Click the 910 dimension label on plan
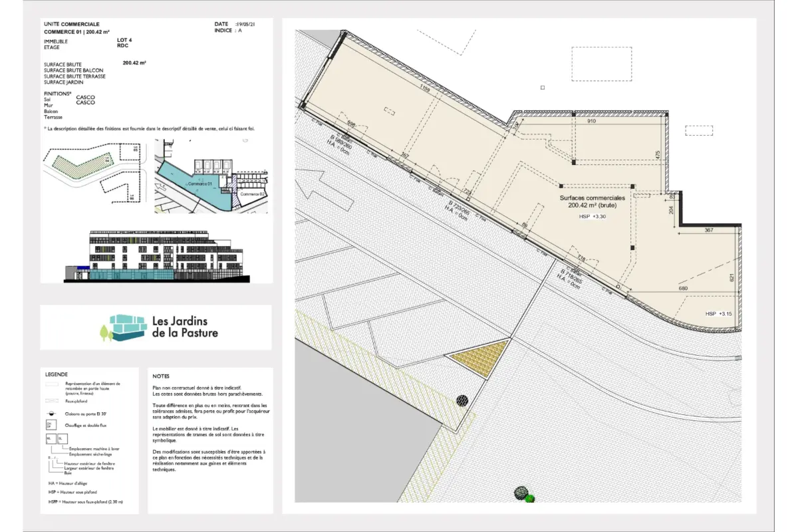This screenshot has width=798, height=532. [x=591, y=122]
